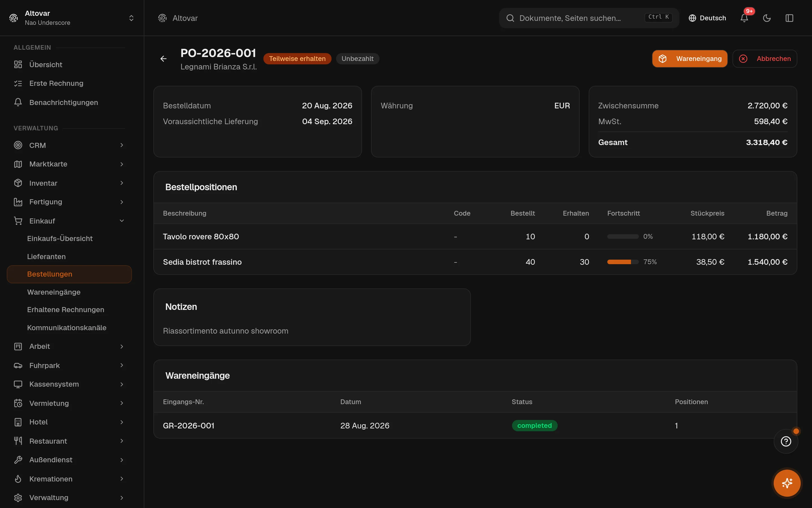
Task: Switch language via Deutsch button
Action: click(707, 18)
